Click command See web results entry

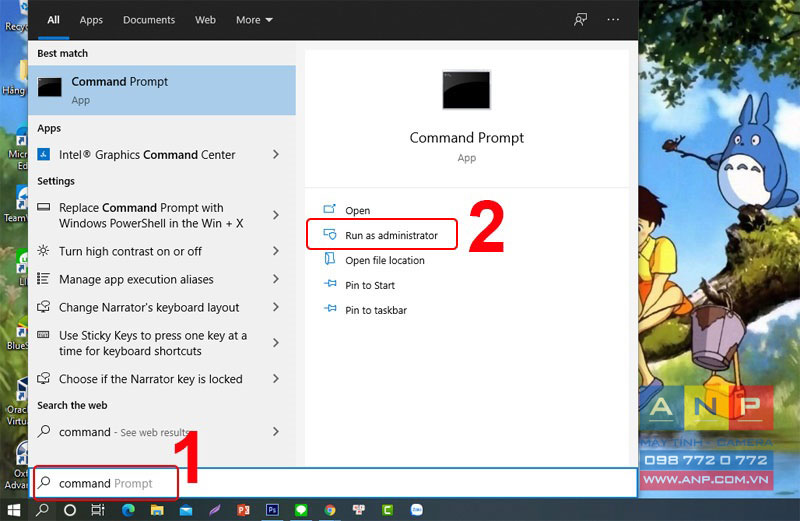[125, 432]
